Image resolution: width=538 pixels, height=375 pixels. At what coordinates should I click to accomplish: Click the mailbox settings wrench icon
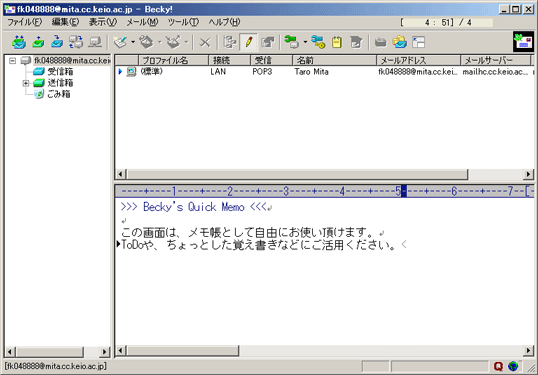tap(292, 42)
